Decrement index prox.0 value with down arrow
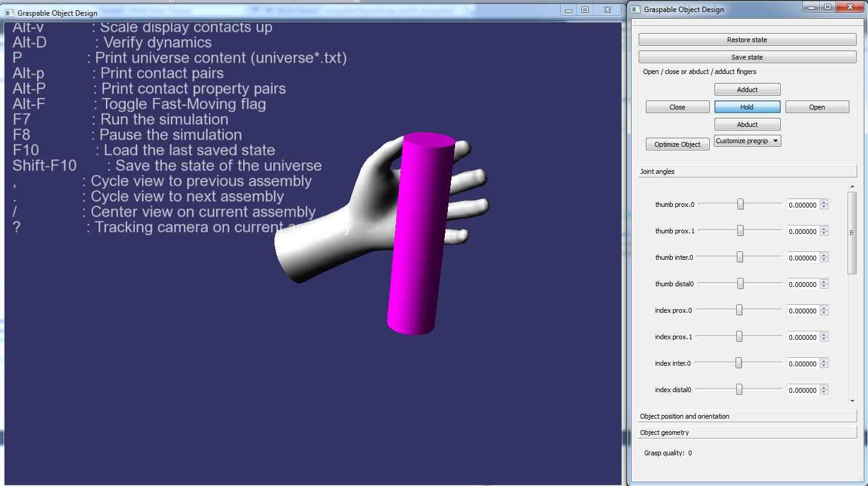 tap(824, 313)
